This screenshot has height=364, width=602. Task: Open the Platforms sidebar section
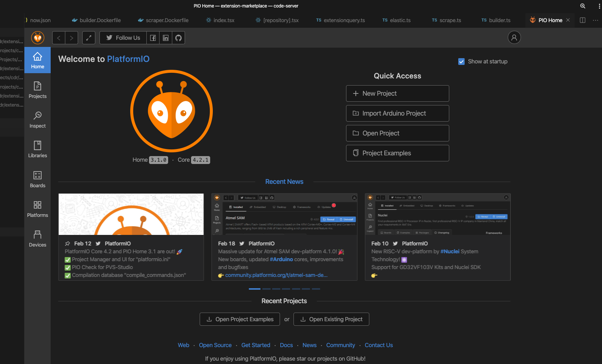click(38, 209)
